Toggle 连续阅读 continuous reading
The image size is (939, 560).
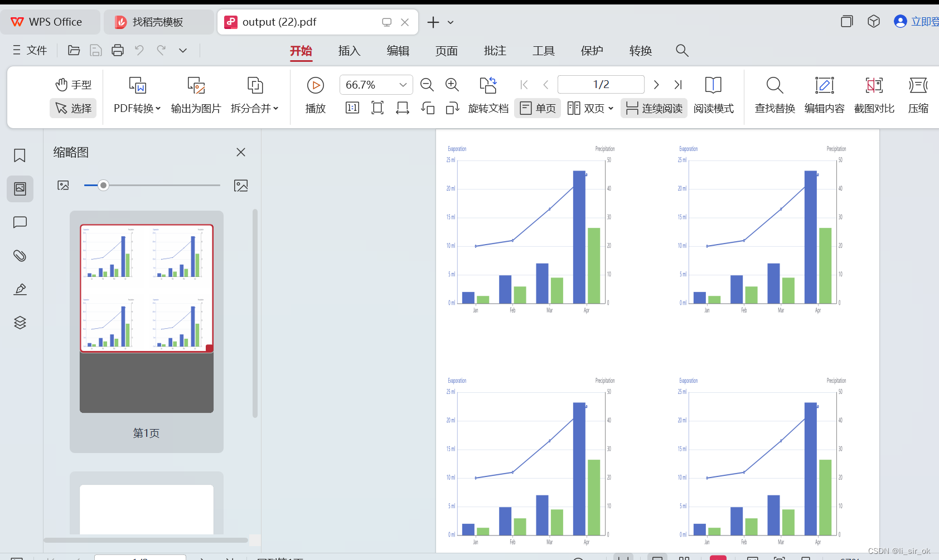654,108
